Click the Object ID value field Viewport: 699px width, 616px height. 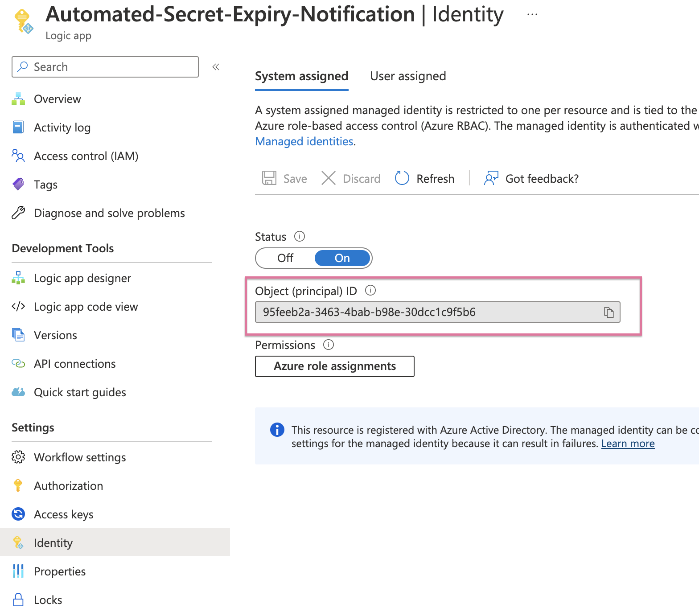coord(438,312)
